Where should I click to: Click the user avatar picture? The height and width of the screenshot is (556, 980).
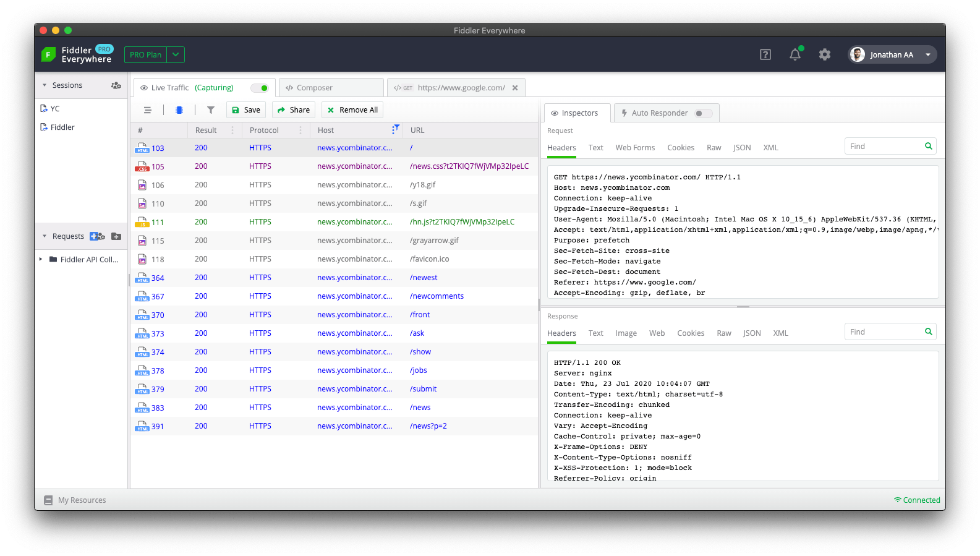tap(857, 54)
